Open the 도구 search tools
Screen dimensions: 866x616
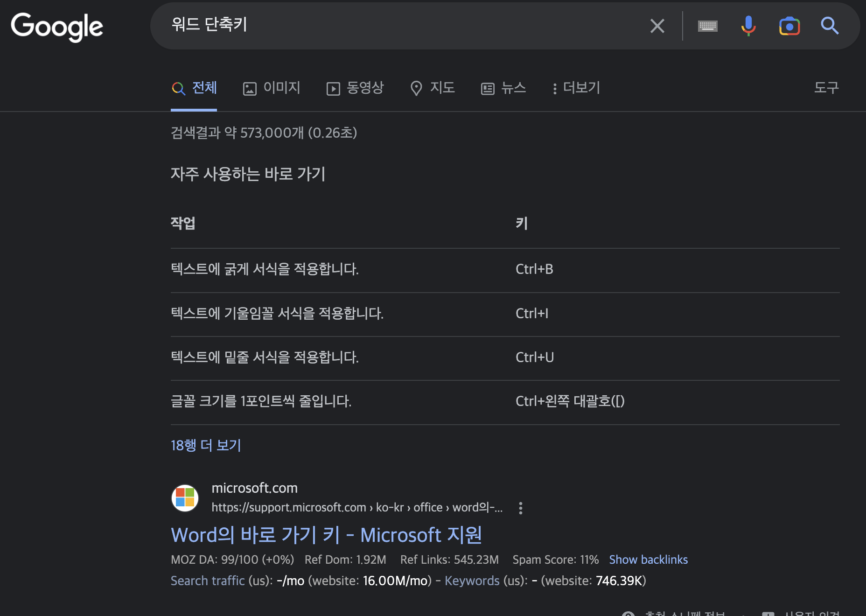(x=826, y=88)
